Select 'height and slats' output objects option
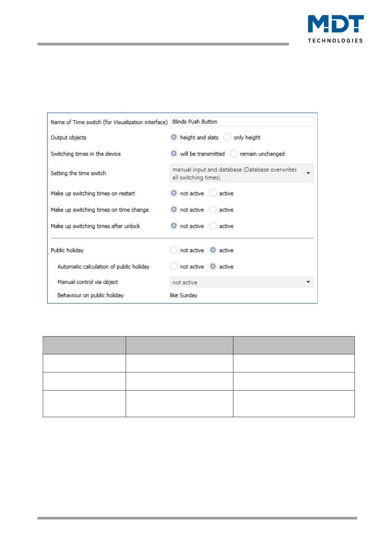Screen dimensions: 392x554 (x=174, y=137)
